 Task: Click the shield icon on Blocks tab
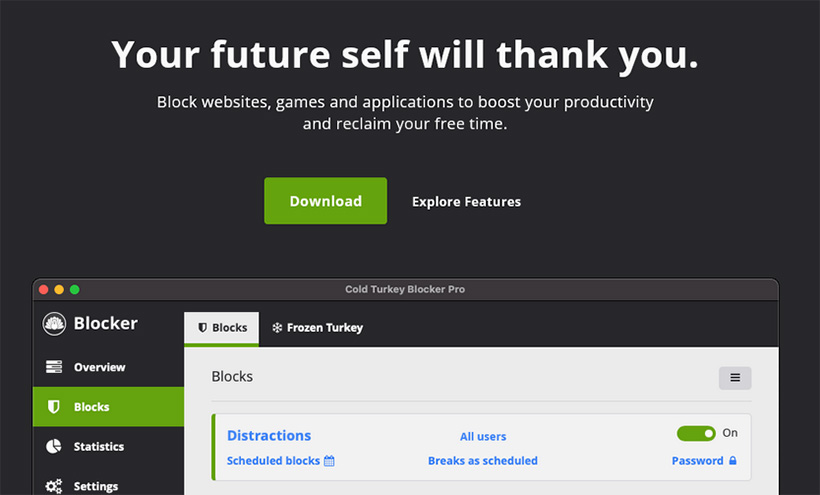pyautogui.click(x=202, y=328)
